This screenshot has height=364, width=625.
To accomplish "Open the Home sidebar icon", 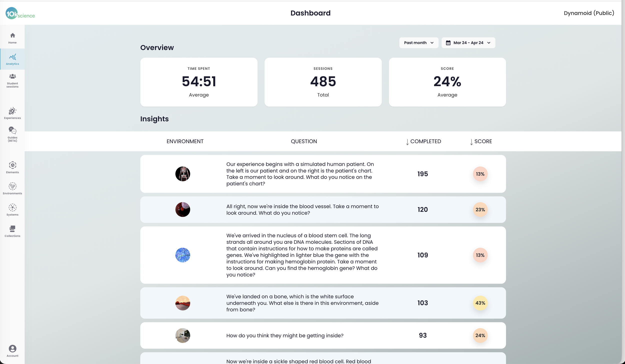I will coord(12,38).
